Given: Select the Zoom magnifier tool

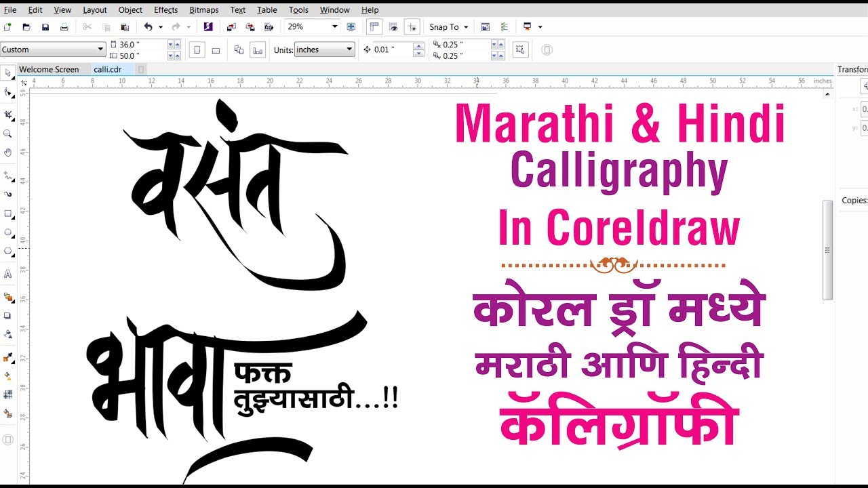Looking at the screenshot, I should [8, 134].
